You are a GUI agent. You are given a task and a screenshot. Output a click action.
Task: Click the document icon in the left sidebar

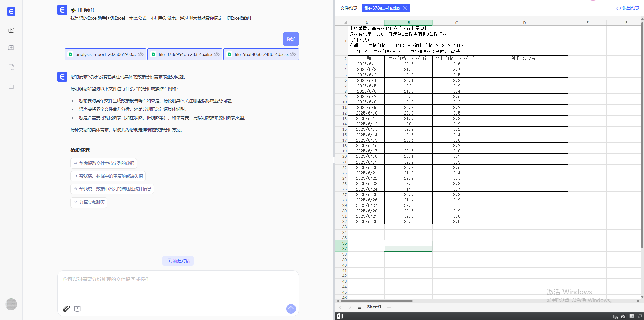(x=11, y=67)
